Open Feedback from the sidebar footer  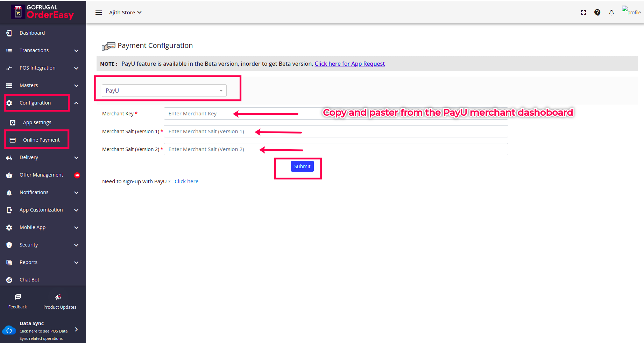coord(18,301)
